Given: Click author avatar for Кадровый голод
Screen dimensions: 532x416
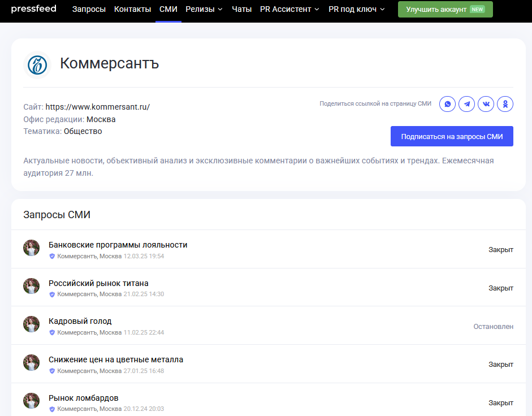Looking at the screenshot, I should [x=31, y=324].
